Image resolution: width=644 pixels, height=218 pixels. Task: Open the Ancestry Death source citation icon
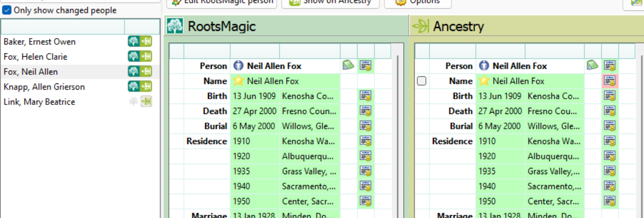click(610, 111)
